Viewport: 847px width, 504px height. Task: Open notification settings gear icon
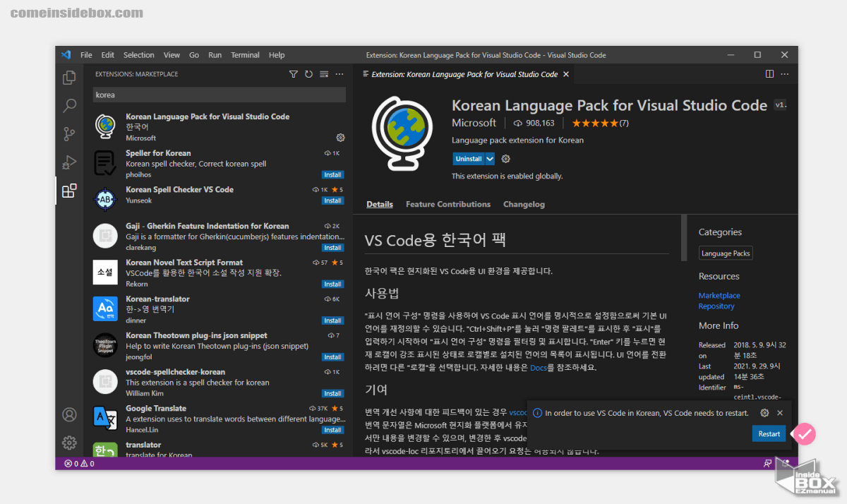click(764, 413)
